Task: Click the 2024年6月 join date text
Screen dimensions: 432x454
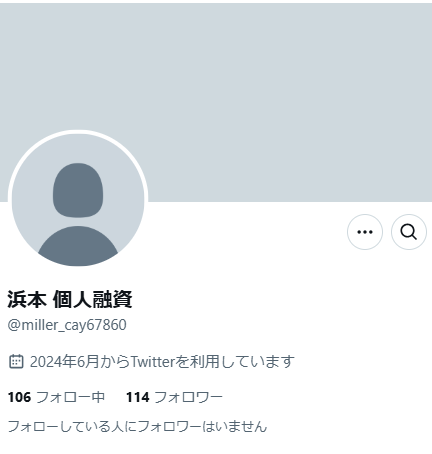Action: click(x=64, y=361)
